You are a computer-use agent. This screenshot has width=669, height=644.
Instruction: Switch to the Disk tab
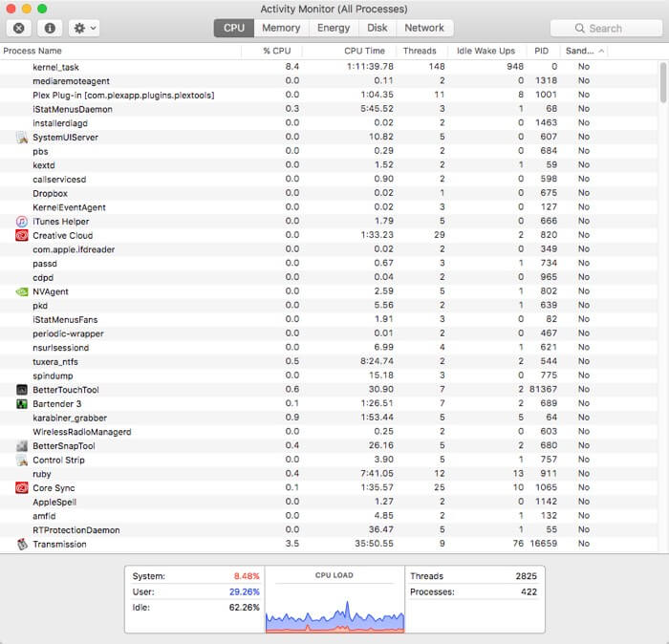(x=378, y=28)
